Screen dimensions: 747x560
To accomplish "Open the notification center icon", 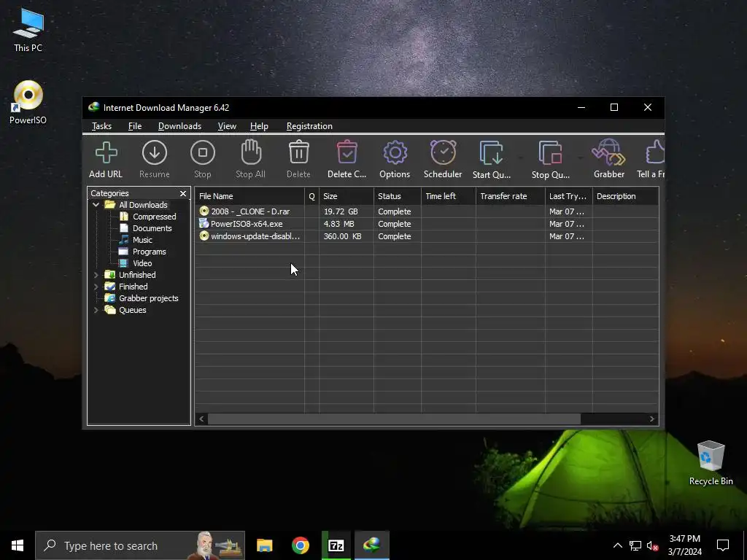I will coord(723,545).
